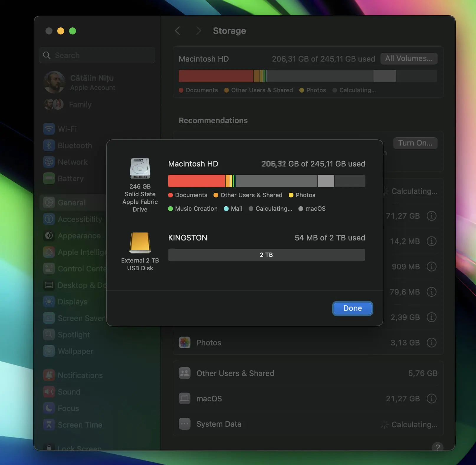Open Appearance icon in sidebar

click(x=49, y=235)
